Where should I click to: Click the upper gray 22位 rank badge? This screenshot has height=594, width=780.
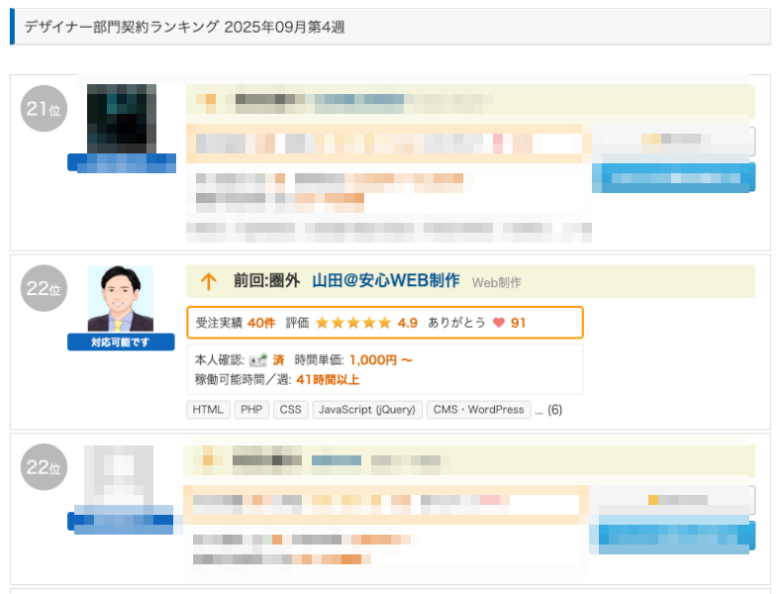44,288
